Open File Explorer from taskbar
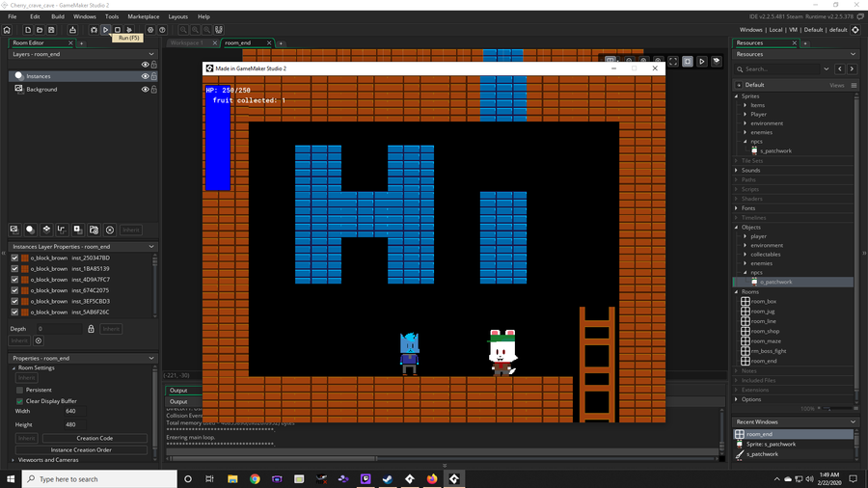The height and width of the screenshot is (488, 868). pyautogui.click(x=232, y=479)
